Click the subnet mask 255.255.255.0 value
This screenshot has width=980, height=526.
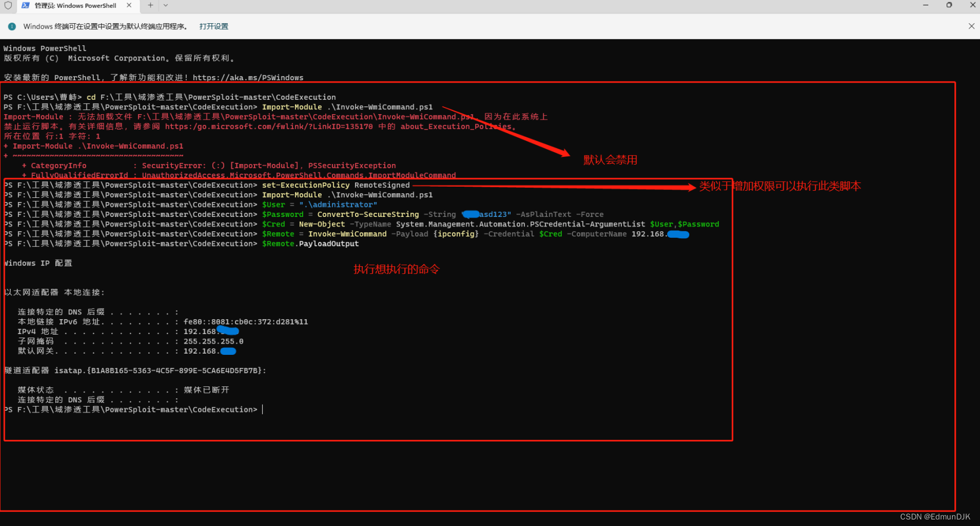(213, 342)
